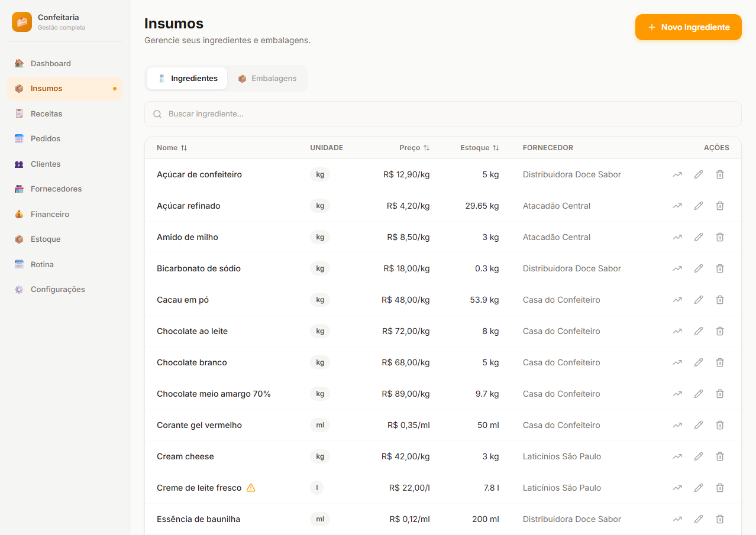Sort ingredients by Preço
This screenshot has height=535, width=756.
tap(414, 148)
